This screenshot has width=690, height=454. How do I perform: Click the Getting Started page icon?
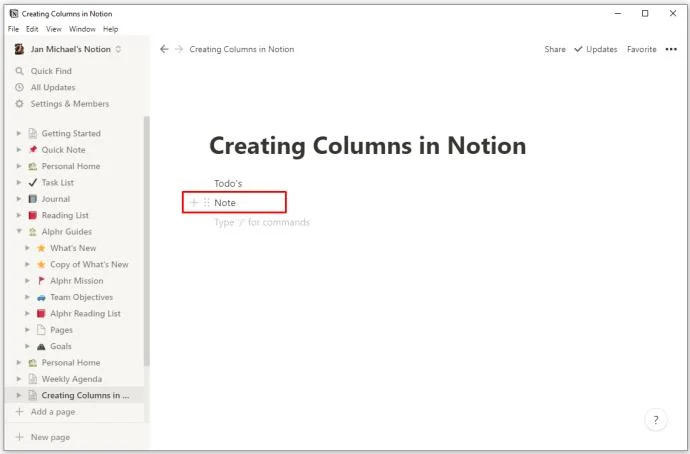click(33, 133)
